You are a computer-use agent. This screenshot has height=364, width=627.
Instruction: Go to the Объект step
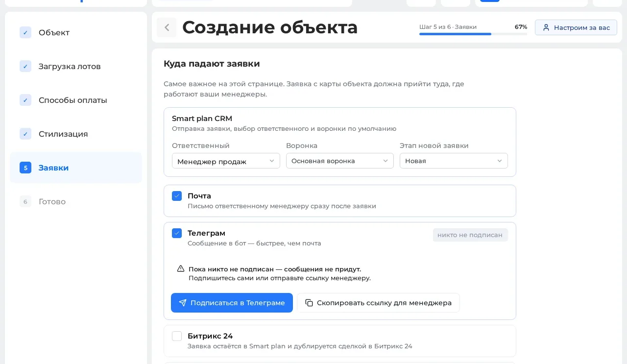[x=76, y=32]
